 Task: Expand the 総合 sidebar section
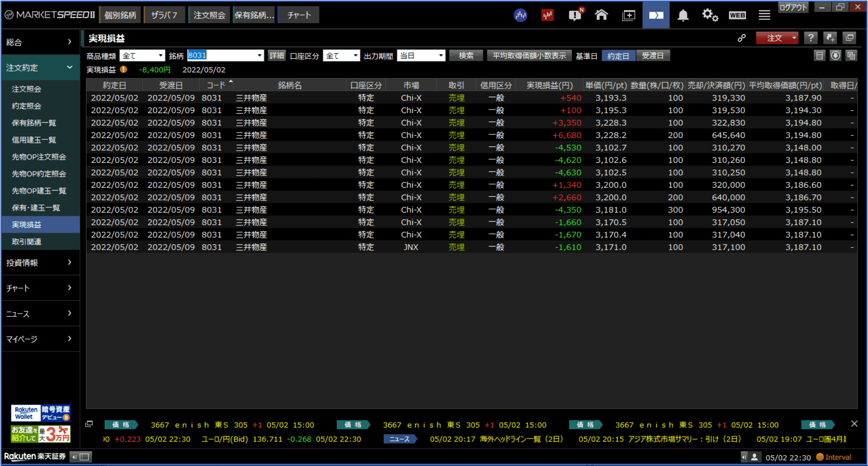pos(40,42)
